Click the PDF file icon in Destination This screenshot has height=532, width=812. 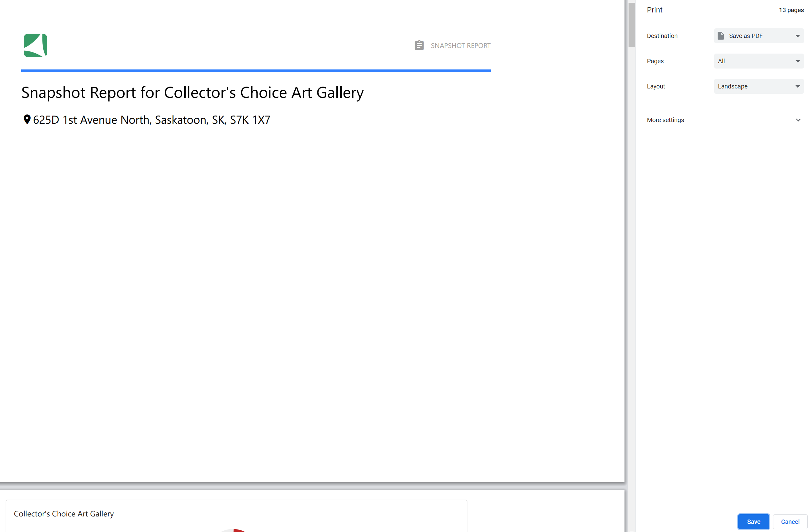720,36
